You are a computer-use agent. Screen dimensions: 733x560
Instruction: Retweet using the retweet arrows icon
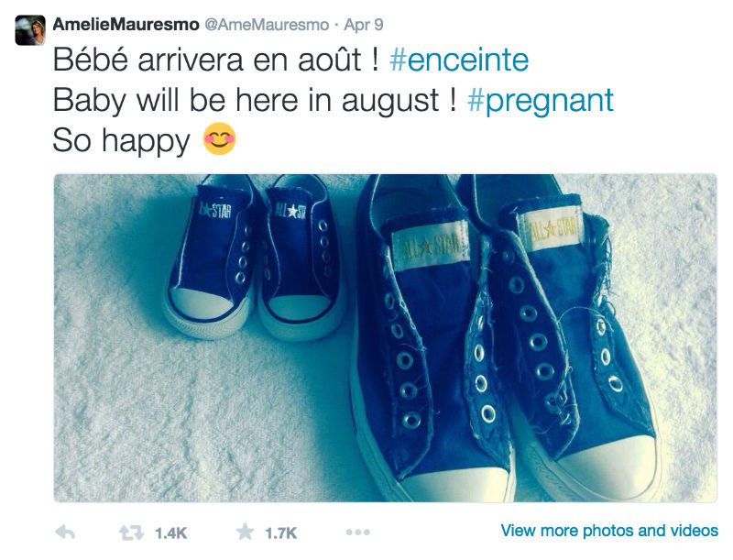[x=131, y=533]
